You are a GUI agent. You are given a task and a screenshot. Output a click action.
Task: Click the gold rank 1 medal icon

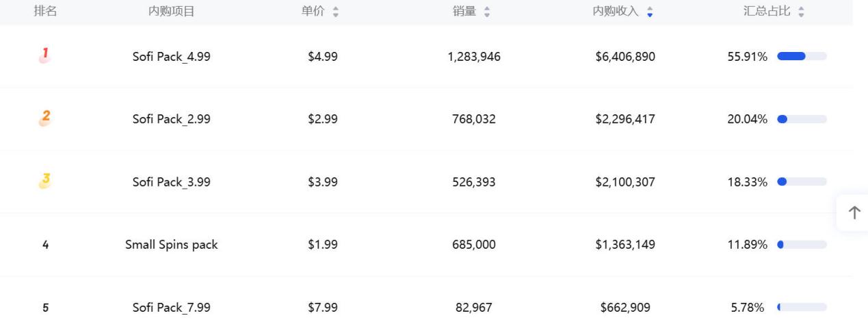45,56
